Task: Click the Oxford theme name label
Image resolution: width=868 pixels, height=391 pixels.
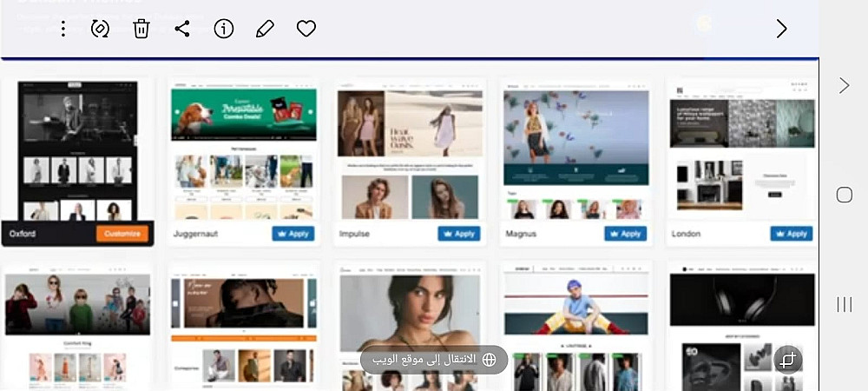Action: [x=23, y=234]
